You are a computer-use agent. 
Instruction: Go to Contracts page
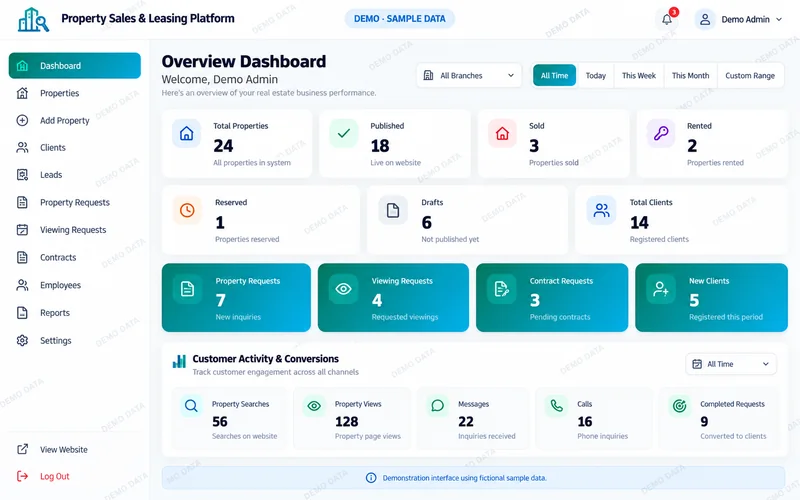pyautogui.click(x=74, y=258)
